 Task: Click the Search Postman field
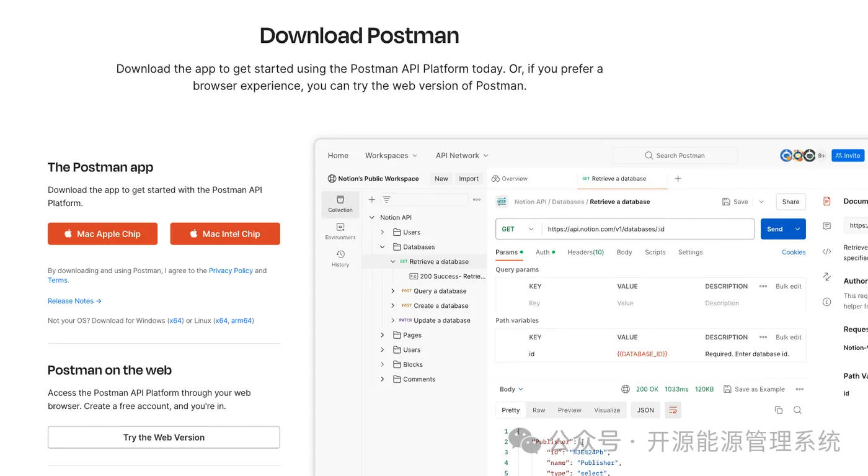(x=675, y=155)
